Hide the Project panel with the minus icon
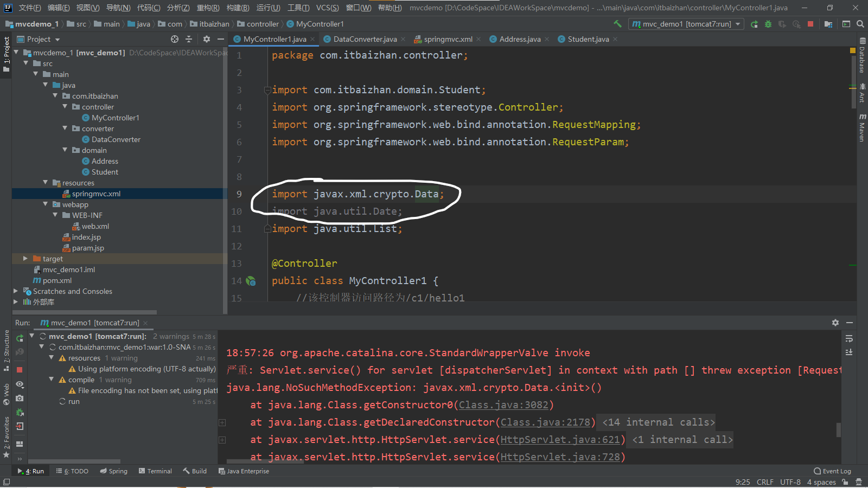 coord(221,39)
